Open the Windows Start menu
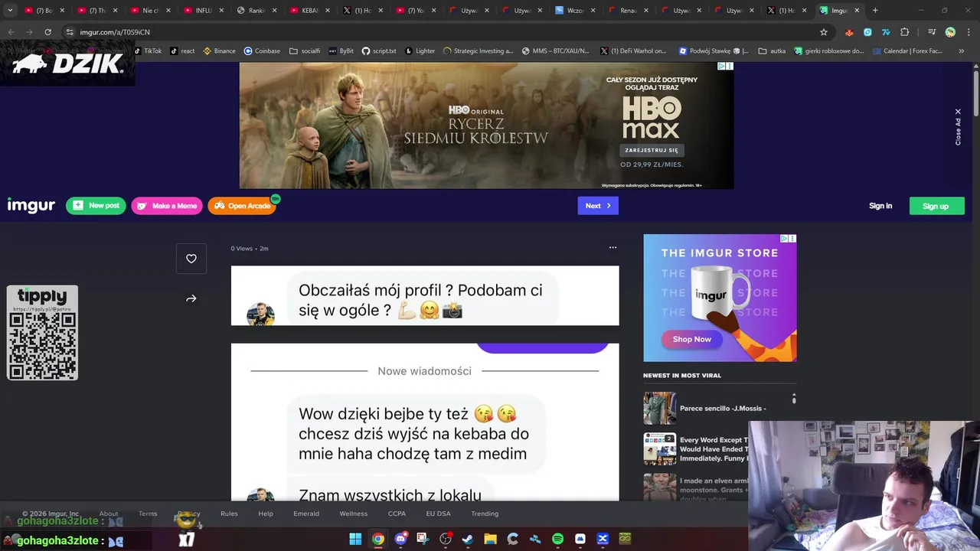Viewport: 980px width, 551px height. [355, 540]
